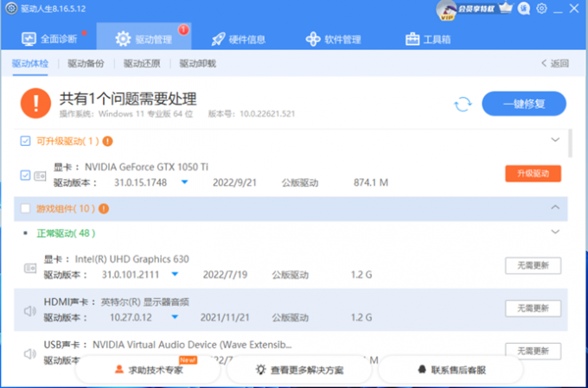The image size is (588, 388).
Task: Expand the 游戏组件 section chevron
Action: pyautogui.click(x=555, y=207)
